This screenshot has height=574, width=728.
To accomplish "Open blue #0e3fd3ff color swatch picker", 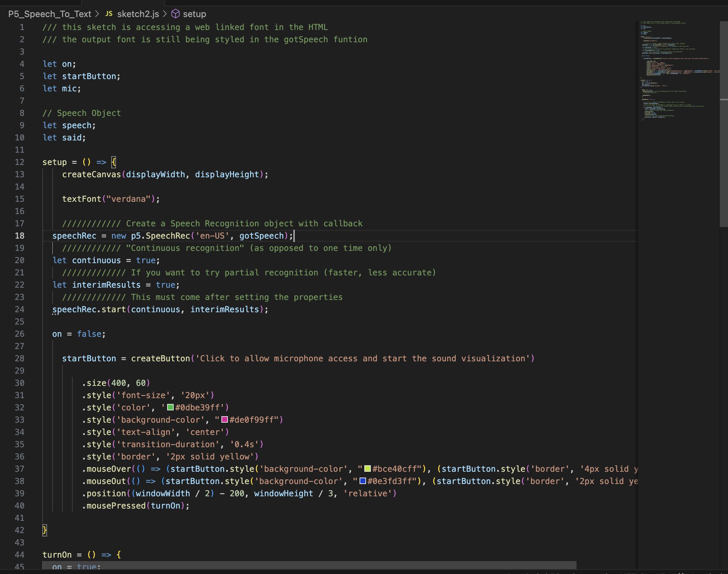I will tap(363, 481).
